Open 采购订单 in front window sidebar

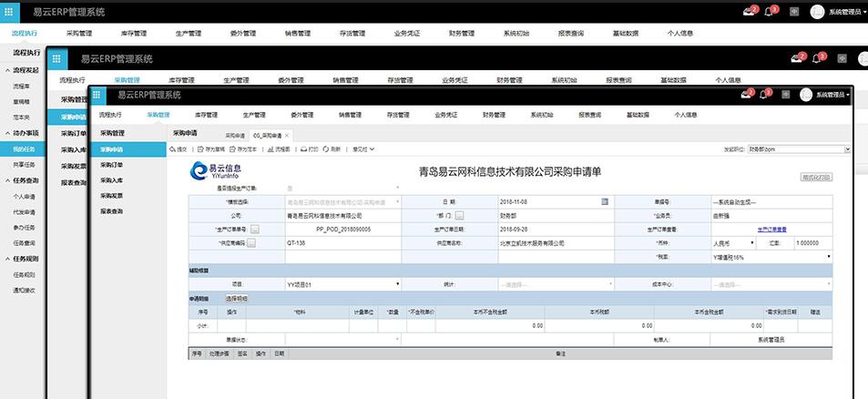coord(112,165)
